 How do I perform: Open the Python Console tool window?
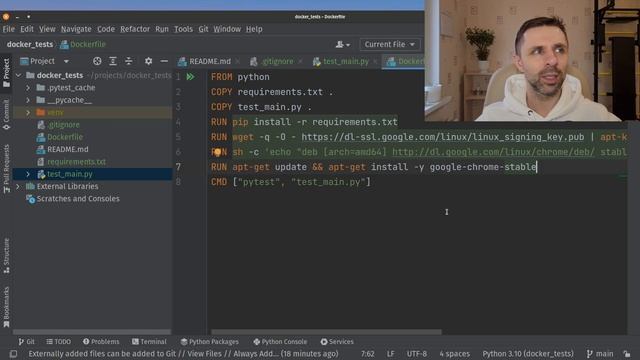tap(280, 342)
